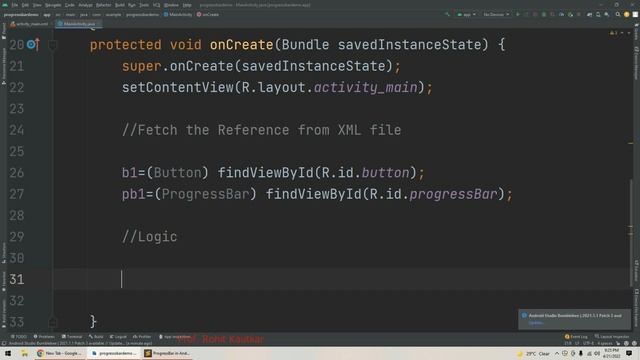Image resolution: width=640 pixels, height=360 pixels.
Task: Click the Android Studio Bumblebee notification popup
Action: click(x=574, y=319)
